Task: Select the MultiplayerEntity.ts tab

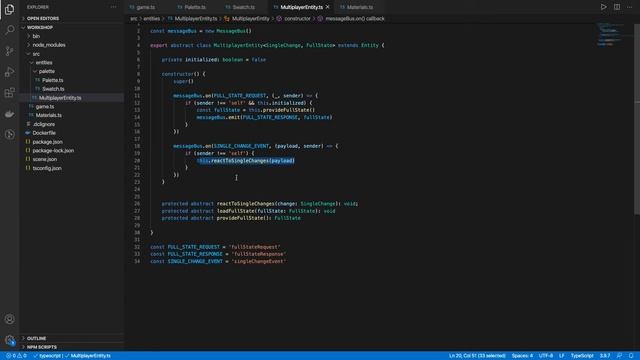Action: (301, 7)
